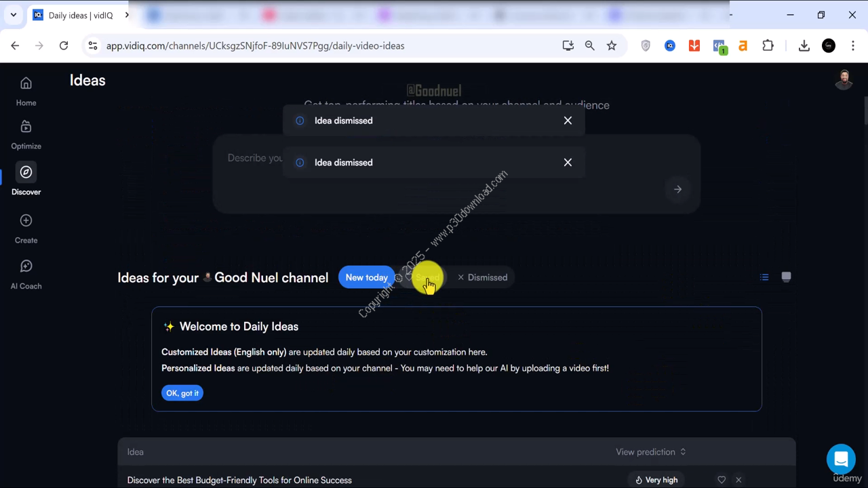The image size is (868, 488).
Task: Click the browser address bar URL
Action: pyautogui.click(x=255, y=45)
